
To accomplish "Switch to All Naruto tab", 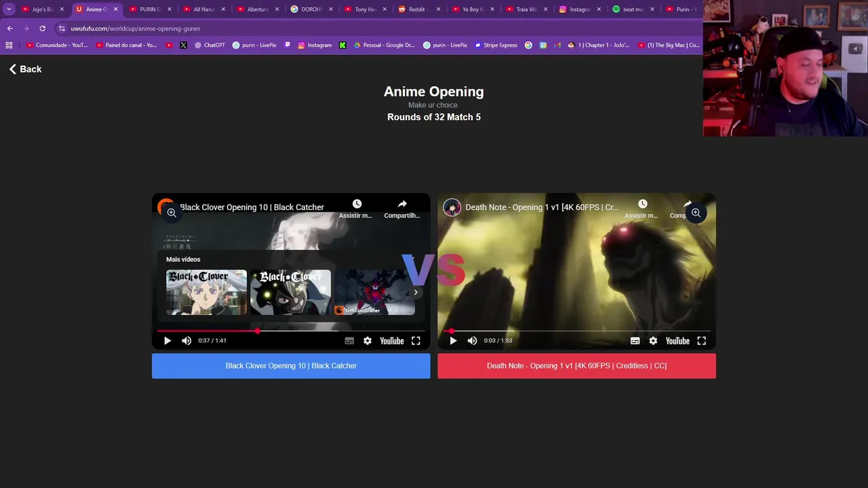I will (x=203, y=9).
